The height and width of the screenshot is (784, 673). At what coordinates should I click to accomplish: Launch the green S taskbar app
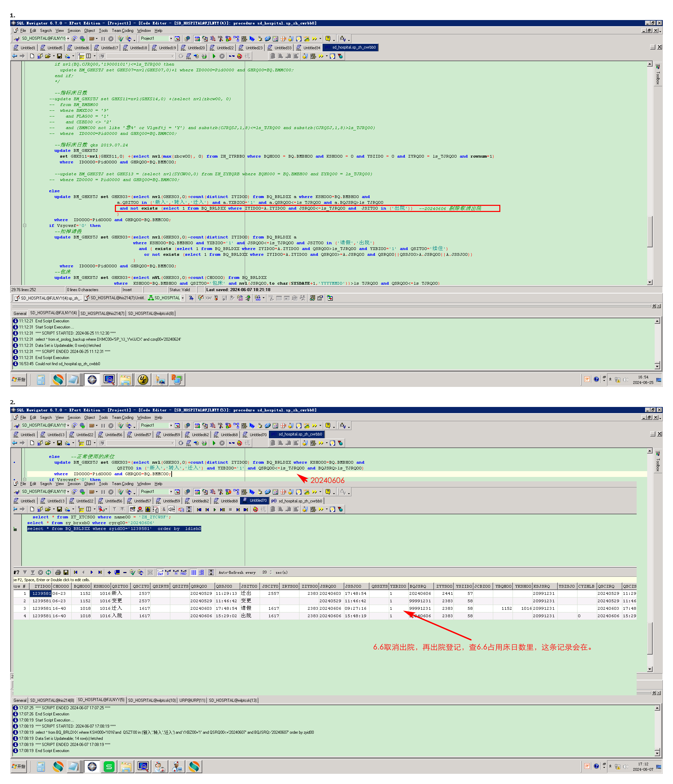109,767
